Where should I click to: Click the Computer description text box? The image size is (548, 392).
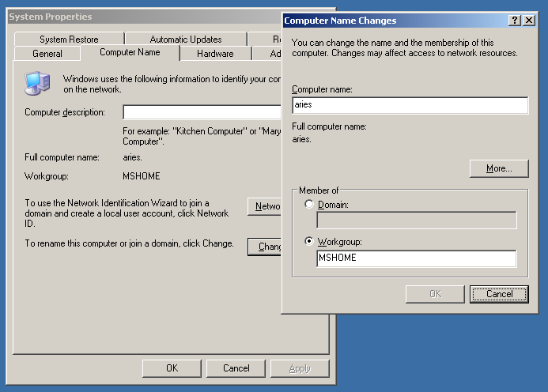coord(202,112)
